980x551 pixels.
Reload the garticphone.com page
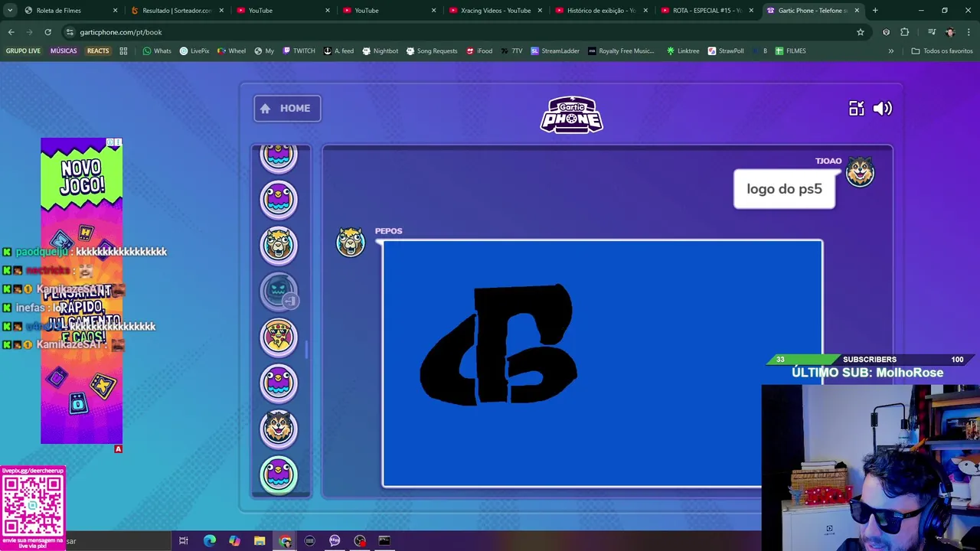tap(47, 32)
